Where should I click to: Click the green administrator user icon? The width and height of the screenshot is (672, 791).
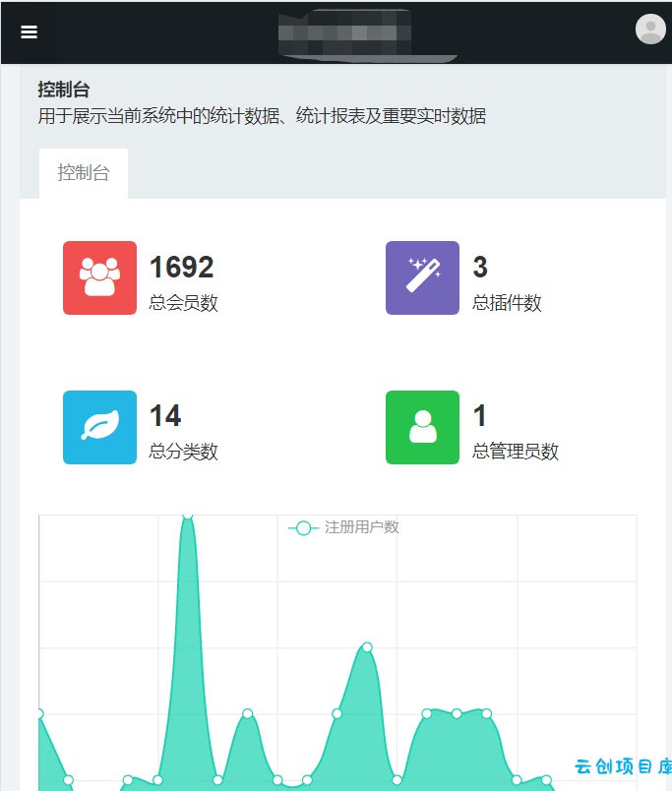tap(422, 427)
